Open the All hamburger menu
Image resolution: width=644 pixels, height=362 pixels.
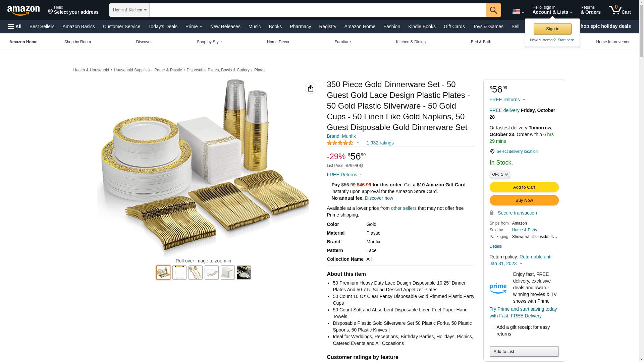[15, 26]
